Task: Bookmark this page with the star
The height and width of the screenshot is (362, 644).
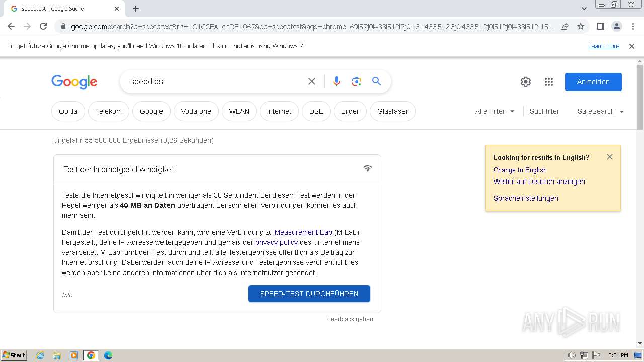Action: (x=581, y=26)
